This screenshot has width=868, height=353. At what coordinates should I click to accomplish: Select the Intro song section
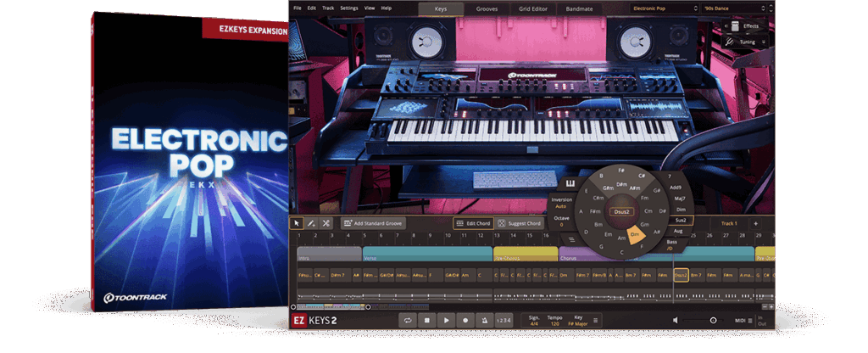330,255
